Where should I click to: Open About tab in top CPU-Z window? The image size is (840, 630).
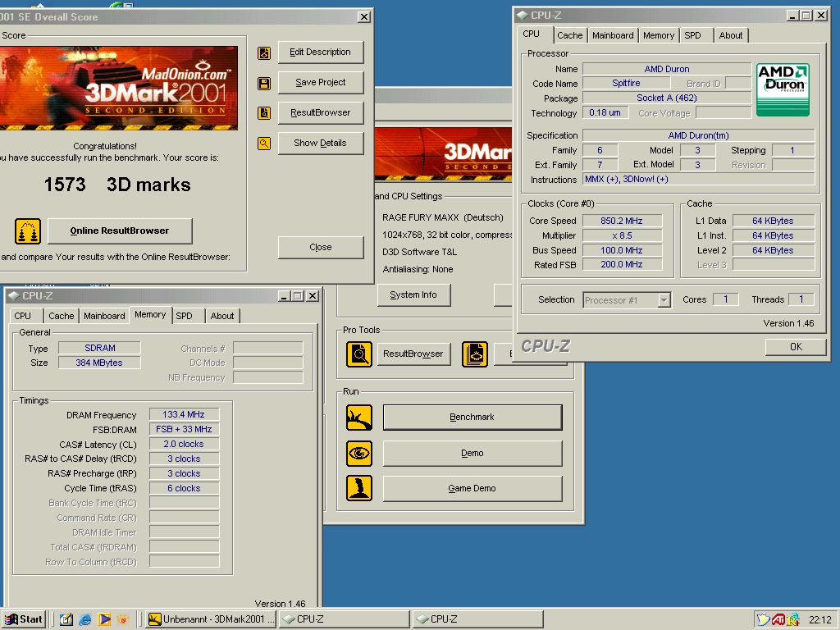tap(731, 35)
